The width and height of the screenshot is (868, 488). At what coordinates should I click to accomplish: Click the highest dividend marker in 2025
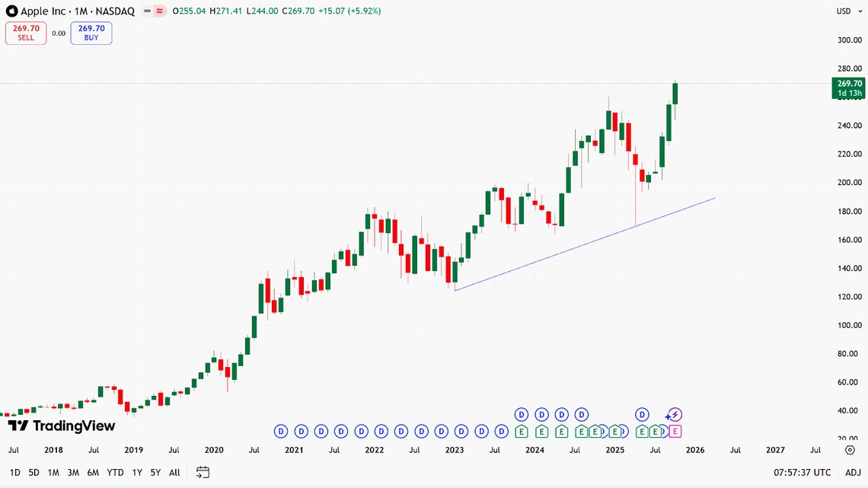[x=643, y=414]
